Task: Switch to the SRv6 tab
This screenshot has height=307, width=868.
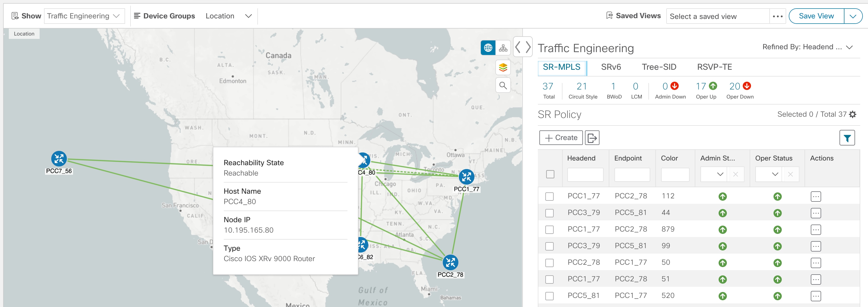Action: (611, 67)
